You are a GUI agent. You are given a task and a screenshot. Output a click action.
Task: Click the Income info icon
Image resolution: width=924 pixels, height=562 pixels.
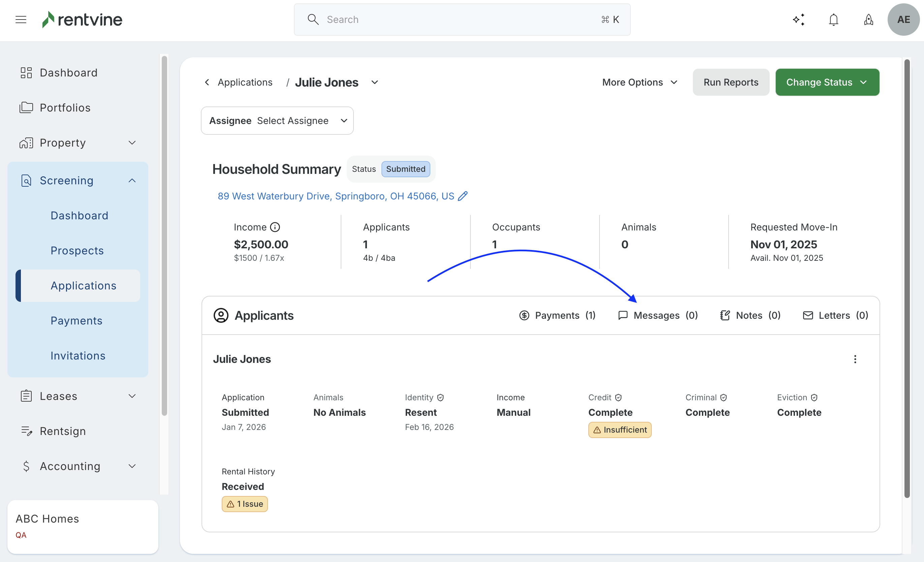(275, 227)
